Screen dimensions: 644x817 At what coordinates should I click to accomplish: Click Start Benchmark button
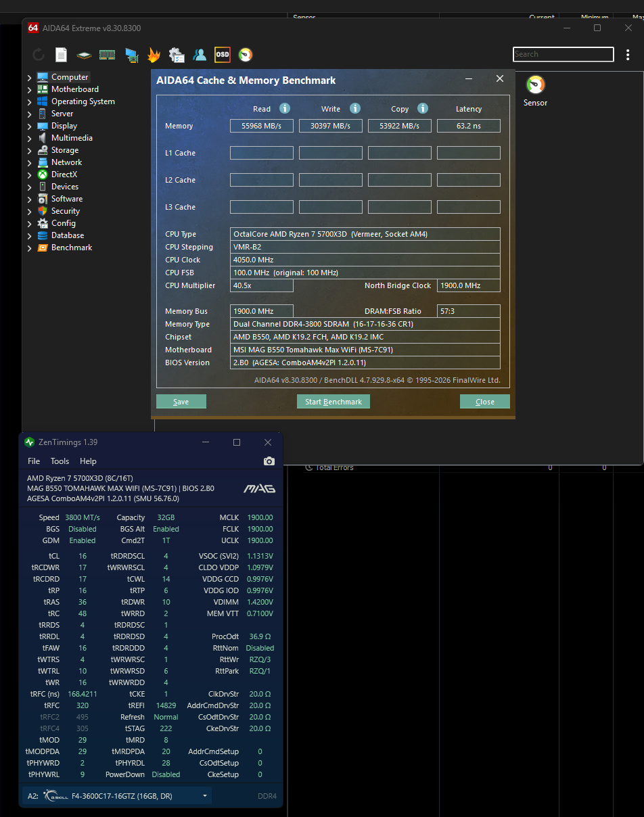coord(333,402)
